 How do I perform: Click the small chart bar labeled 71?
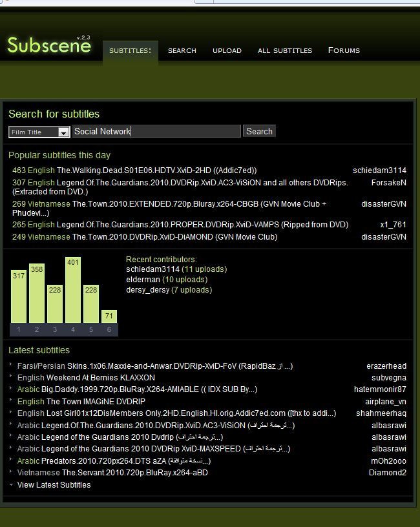coord(109,316)
